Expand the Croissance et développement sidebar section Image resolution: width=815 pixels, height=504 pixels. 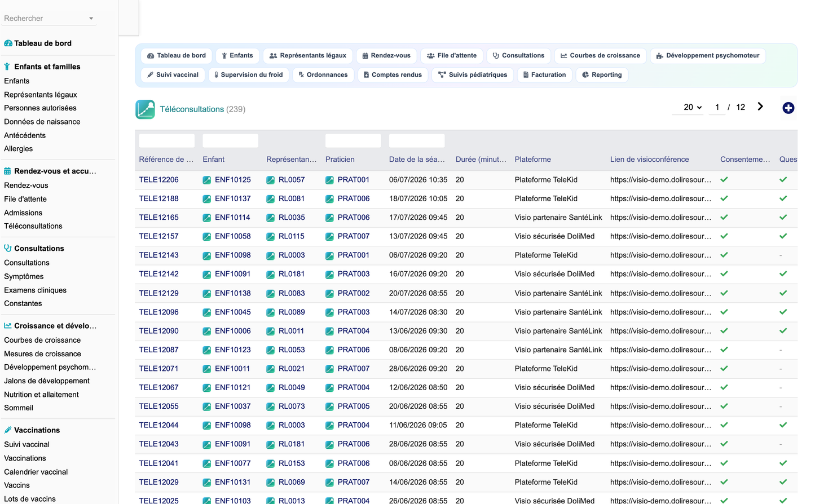(55, 326)
